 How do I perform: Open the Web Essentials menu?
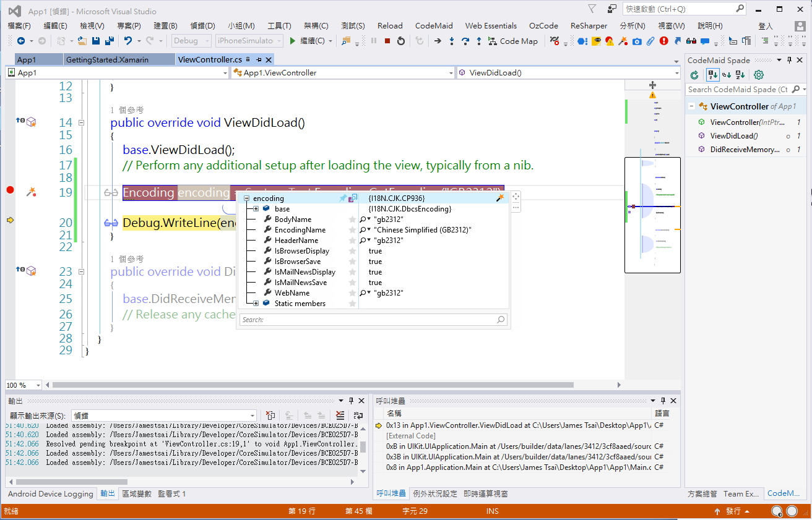(x=491, y=25)
